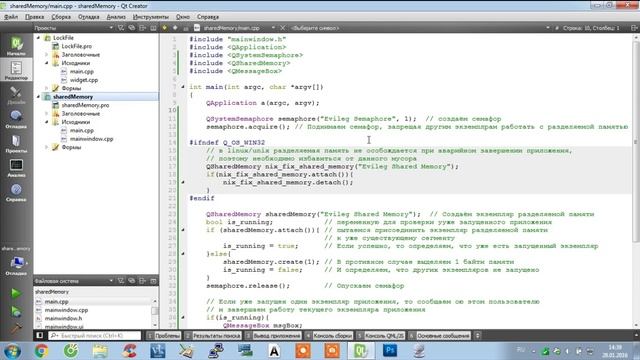
Task: Show the Вывод приложения output pane
Action: pos(273,336)
